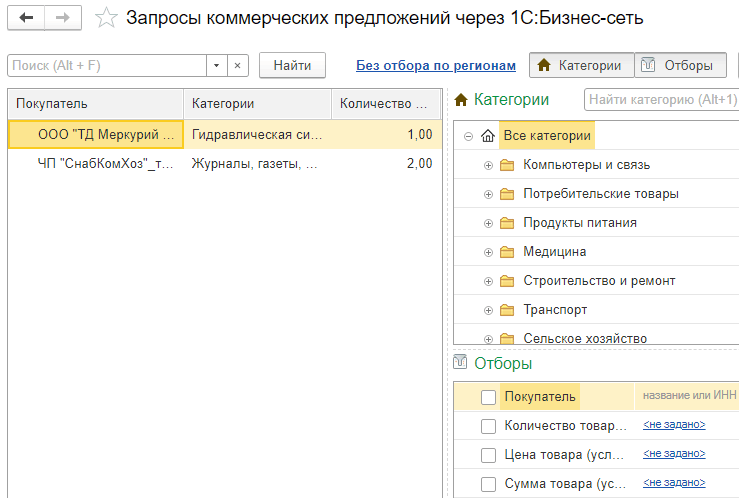This screenshot has height=498, width=739.
Task: Click the folder icon beside Транспорт
Action: (x=506, y=310)
